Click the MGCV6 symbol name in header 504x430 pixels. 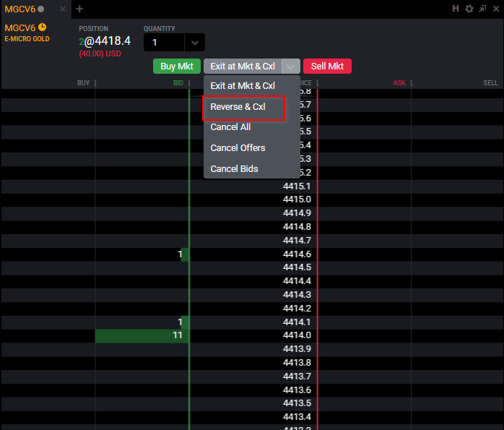[20, 28]
